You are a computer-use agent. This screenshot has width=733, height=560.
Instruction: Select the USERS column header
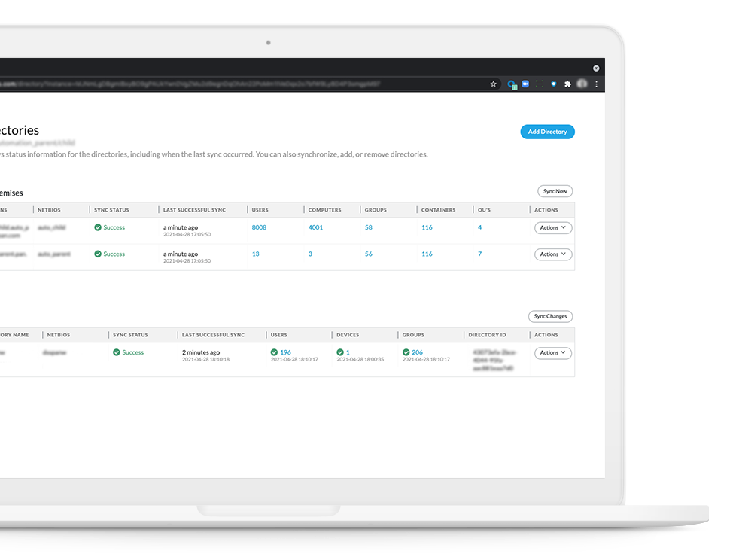tap(260, 209)
